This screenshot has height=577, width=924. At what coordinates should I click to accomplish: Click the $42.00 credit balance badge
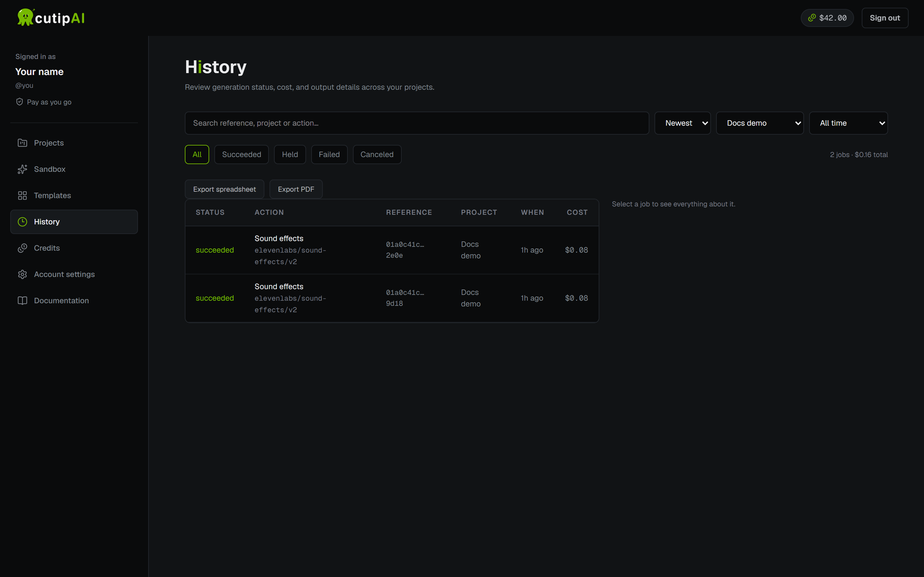coord(827,18)
